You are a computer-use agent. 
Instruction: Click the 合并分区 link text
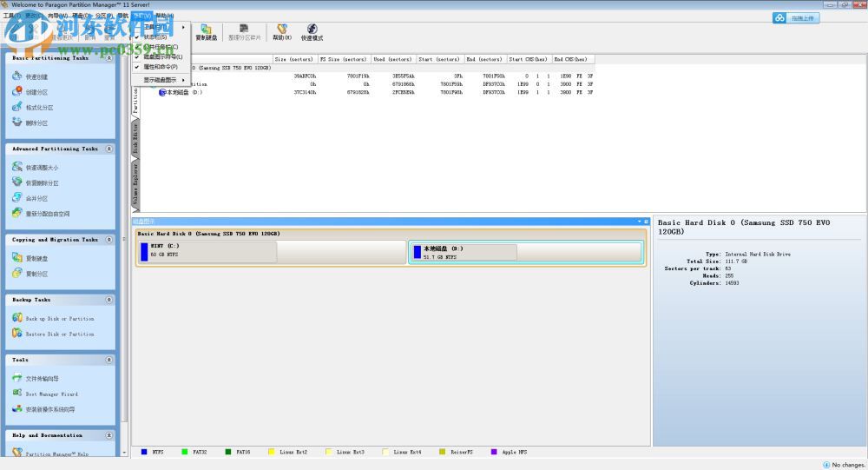click(x=36, y=198)
